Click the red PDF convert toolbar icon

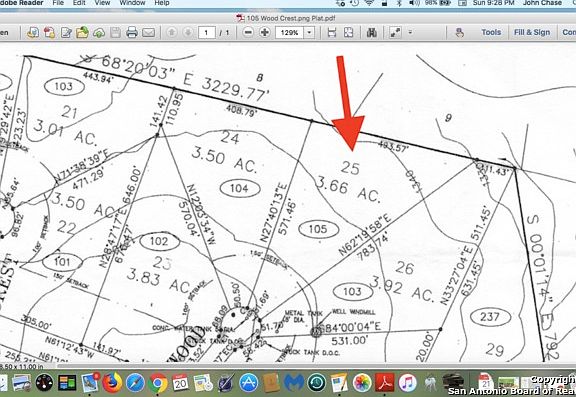point(49,33)
